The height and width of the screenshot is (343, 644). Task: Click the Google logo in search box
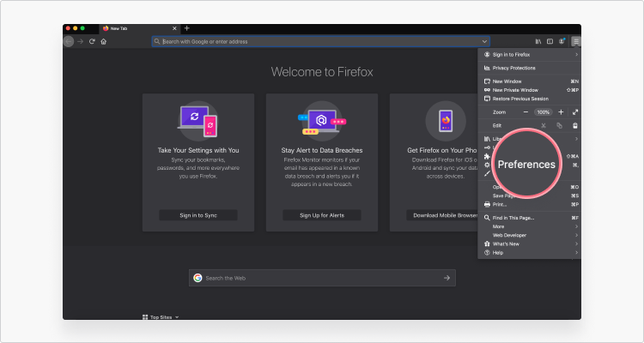[198, 278]
